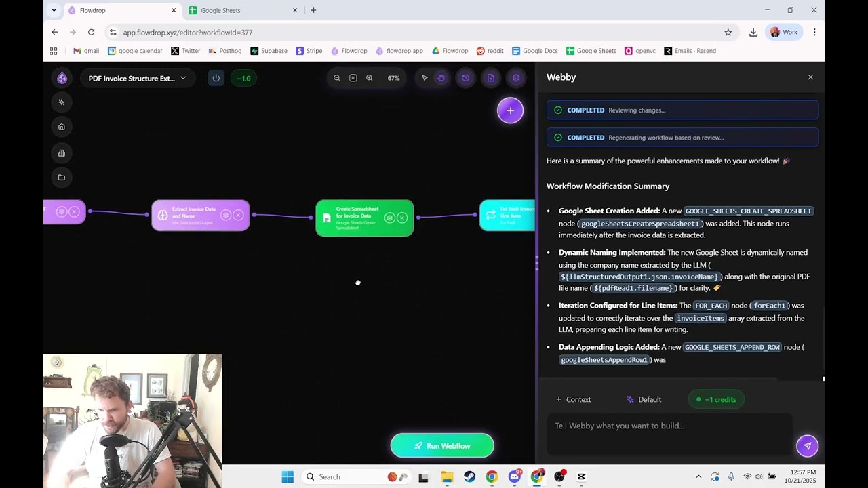Go to home via sidebar house icon

coord(62,127)
